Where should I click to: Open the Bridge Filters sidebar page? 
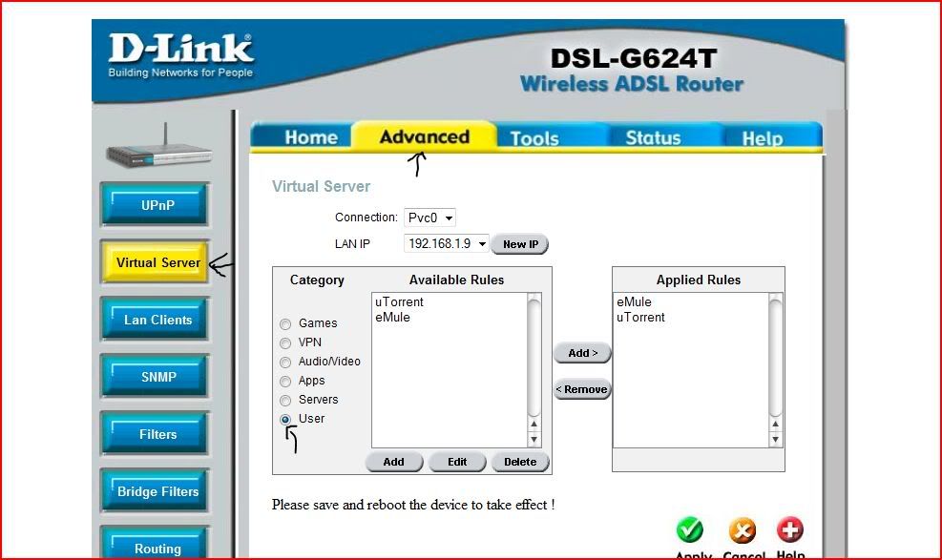[157, 491]
